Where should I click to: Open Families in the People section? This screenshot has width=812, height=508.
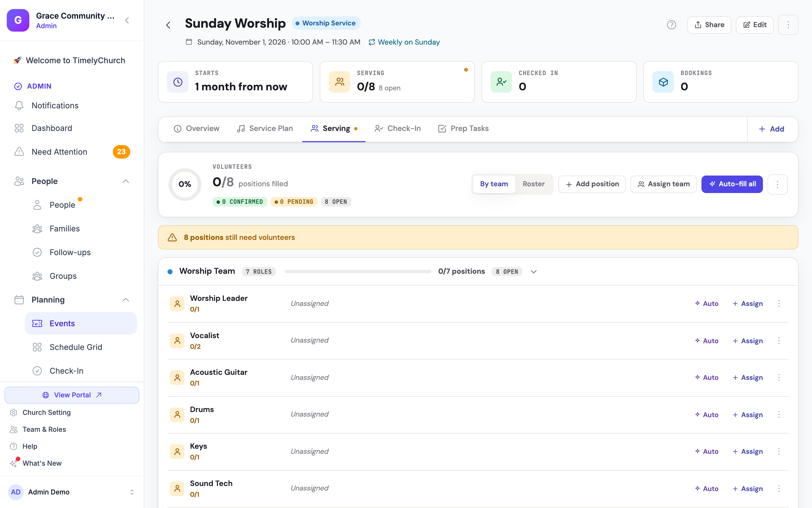click(81, 229)
